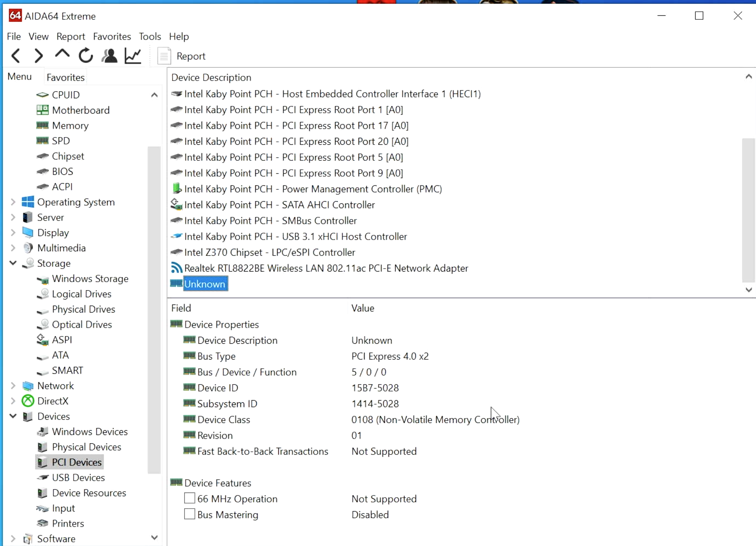Select the Memory tree item
756x546 pixels.
[70, 125]
